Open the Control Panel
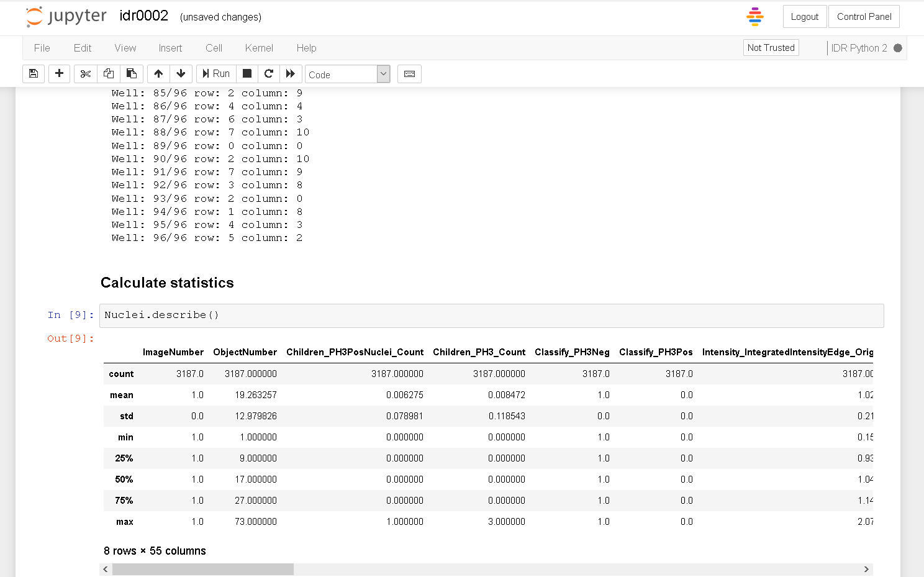Image resolution: width=924 pixels, height=577 pixels. point(864,17)
